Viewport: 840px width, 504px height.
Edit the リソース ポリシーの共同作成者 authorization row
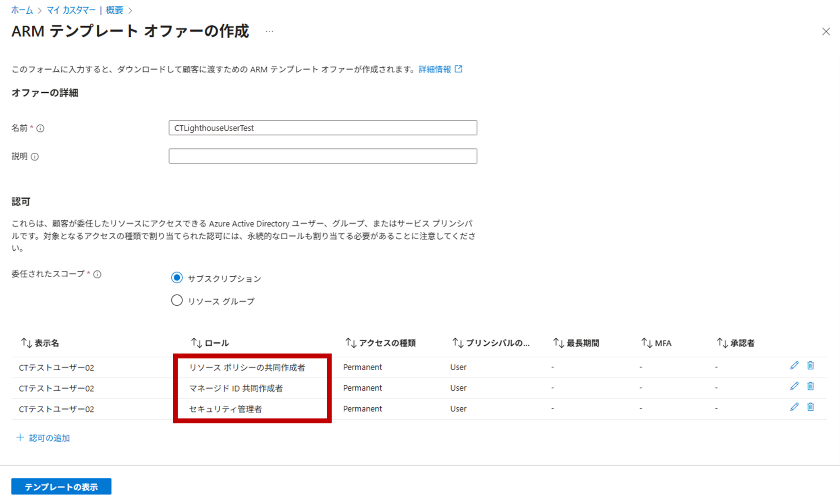pyautogui.click(x=794, y=365)
